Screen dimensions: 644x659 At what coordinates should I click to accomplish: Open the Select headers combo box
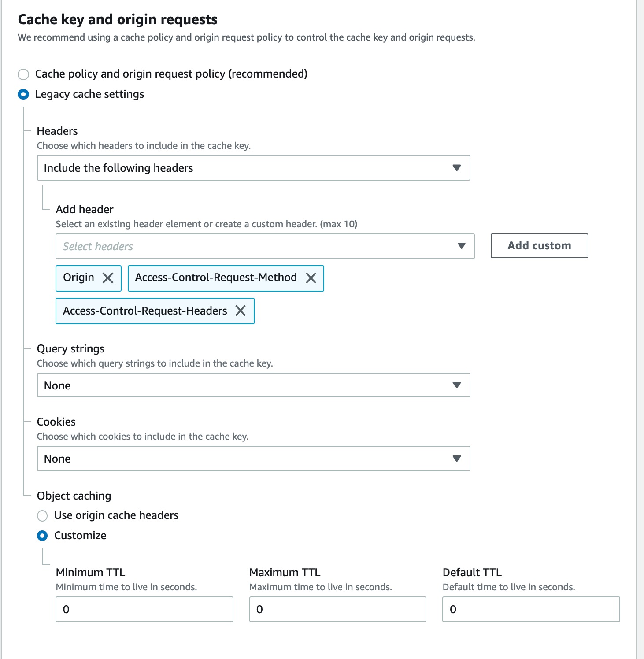[255, 246]
